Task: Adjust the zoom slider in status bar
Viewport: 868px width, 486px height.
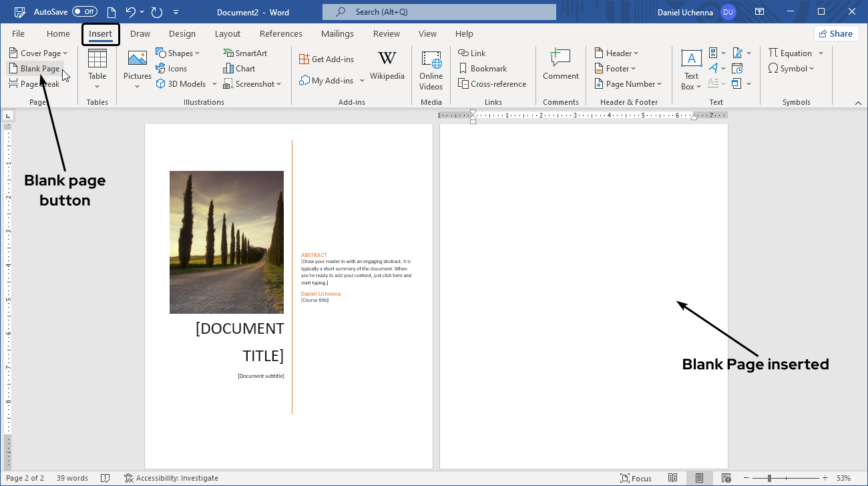Action: pyautogui.click(x=770, y=478)
